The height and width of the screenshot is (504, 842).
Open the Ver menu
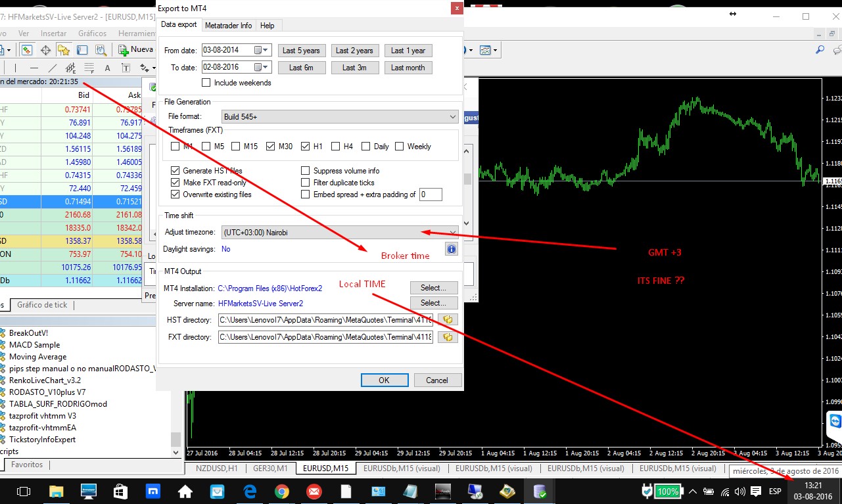click(x=24, y=34)
